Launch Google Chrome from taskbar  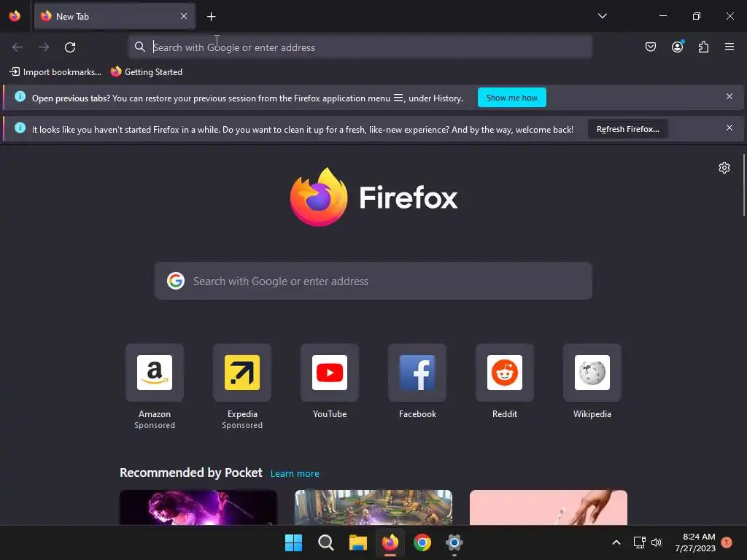click(422, 542)
